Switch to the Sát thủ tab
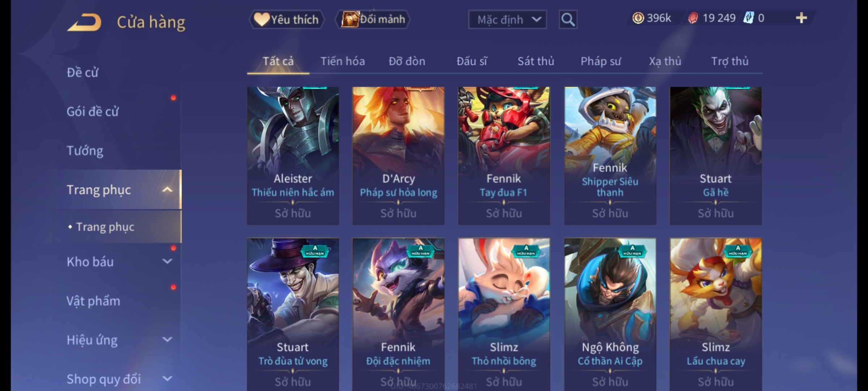 [536, 61]
